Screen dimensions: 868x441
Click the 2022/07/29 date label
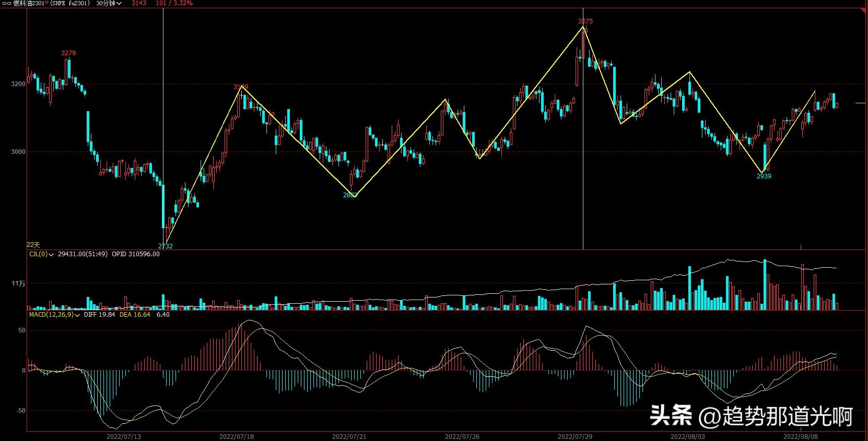point(575,436)
